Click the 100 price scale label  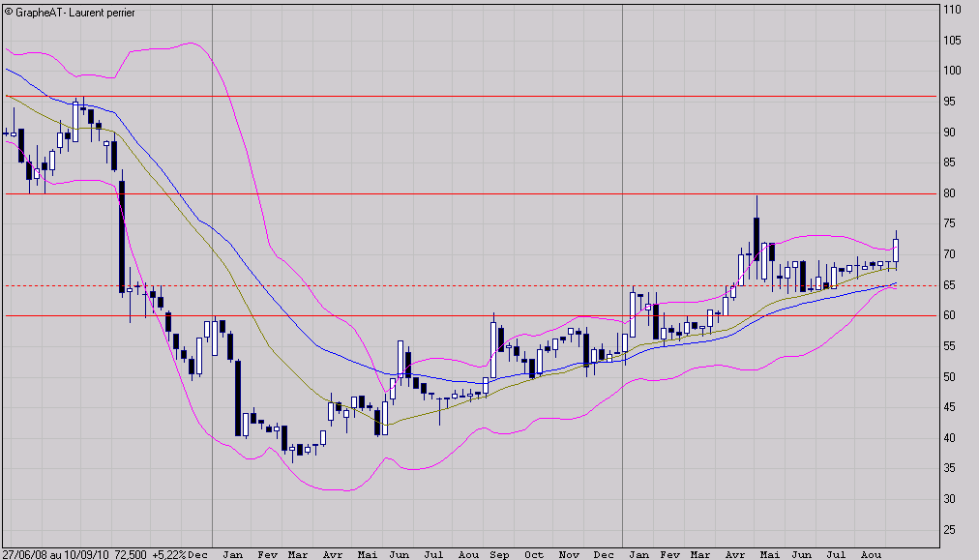tap(952, 71)
